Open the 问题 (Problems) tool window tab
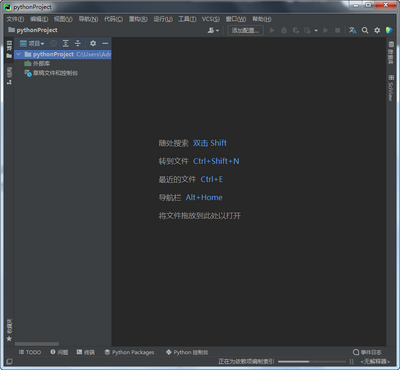 pyautogui.click(x=59, y=352)
